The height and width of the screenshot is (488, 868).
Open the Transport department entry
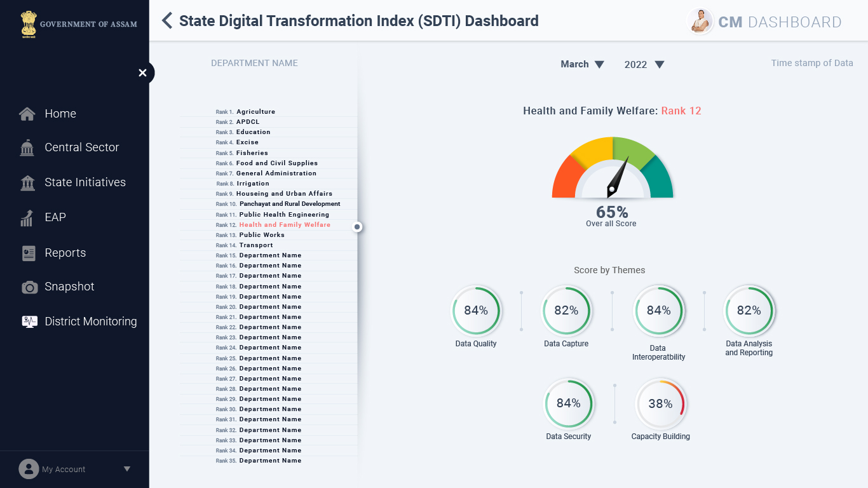[256, 245]
